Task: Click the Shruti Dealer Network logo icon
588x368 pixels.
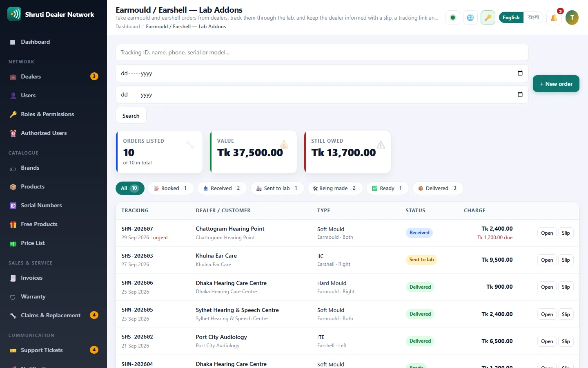Action: [x=14, y=14]
